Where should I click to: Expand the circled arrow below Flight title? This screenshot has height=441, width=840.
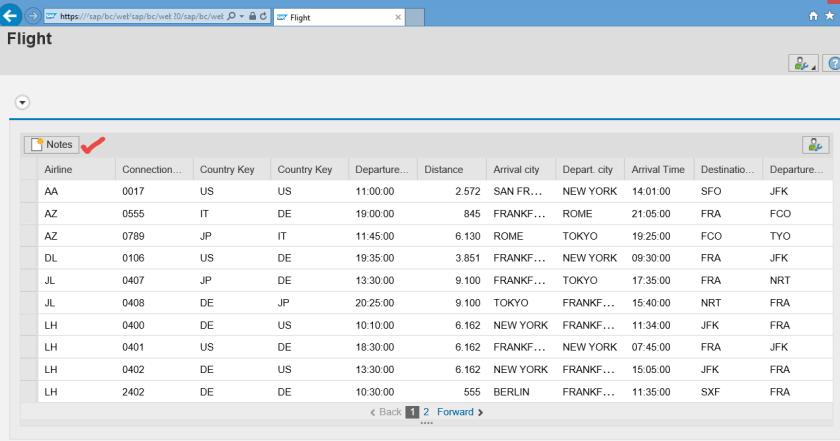click(22, 102)
